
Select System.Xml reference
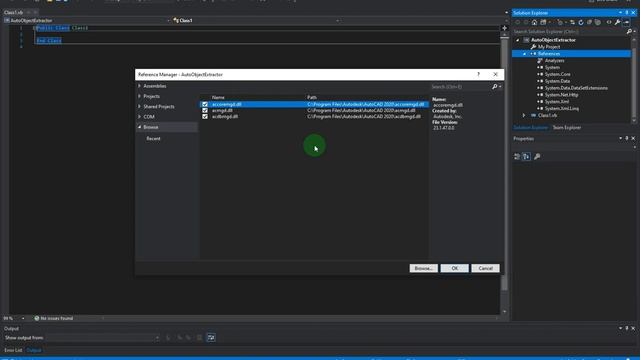[557, 102]
